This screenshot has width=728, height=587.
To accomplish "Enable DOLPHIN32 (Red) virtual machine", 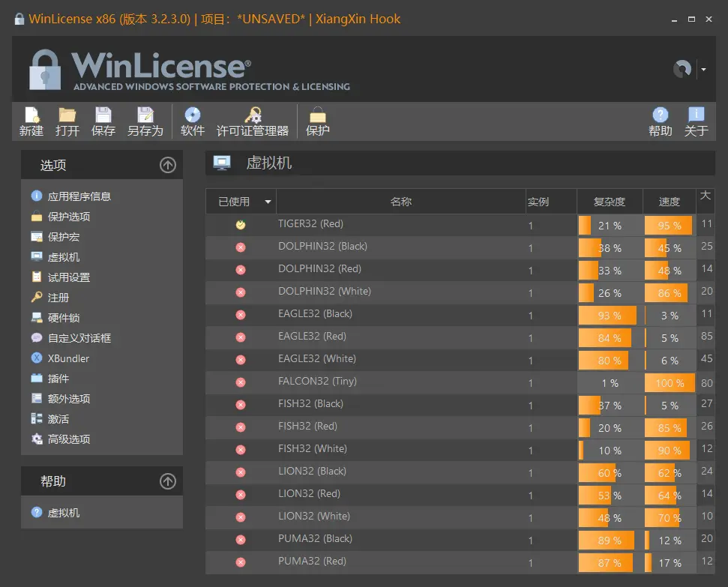I will click(241, 270).
